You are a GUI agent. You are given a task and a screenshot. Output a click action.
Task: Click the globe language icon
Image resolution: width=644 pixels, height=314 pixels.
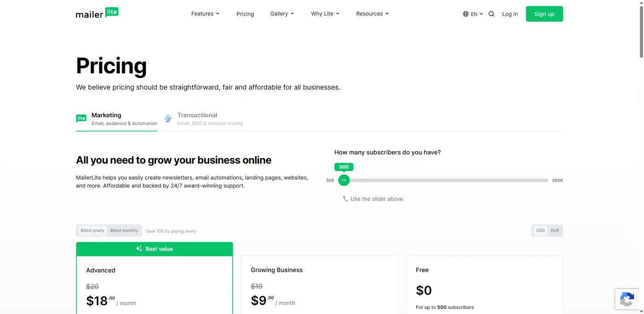point(466,14)
